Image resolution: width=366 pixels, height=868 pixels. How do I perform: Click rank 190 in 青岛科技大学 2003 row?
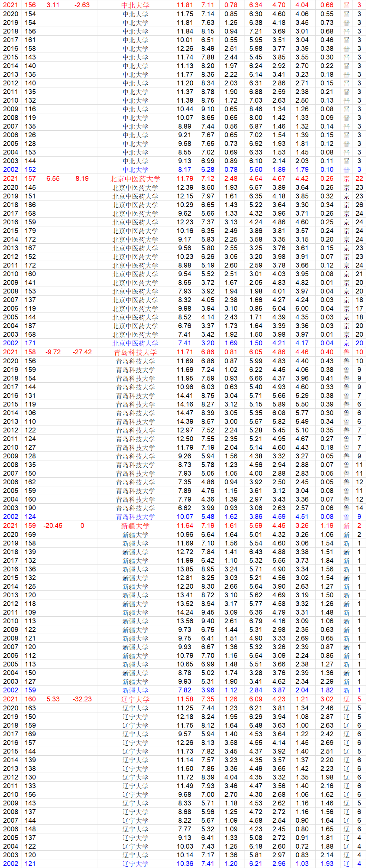(x=30, y=508)
